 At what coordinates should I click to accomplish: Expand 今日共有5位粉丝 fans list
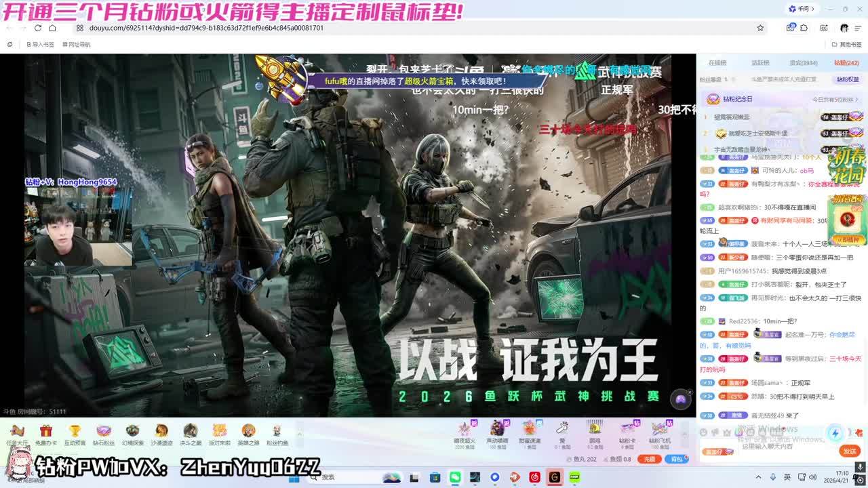point(838,99)
